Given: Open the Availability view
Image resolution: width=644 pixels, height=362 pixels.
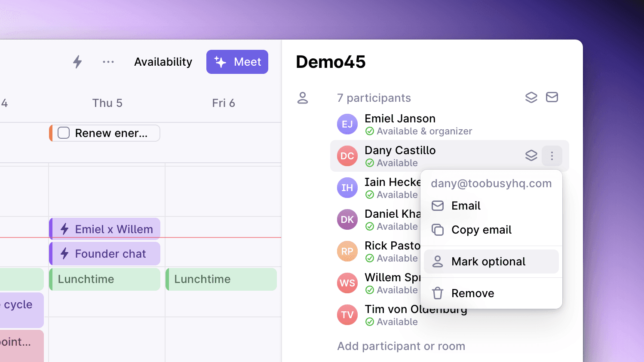Looking at the screenshot, I should tap(163, 62).
